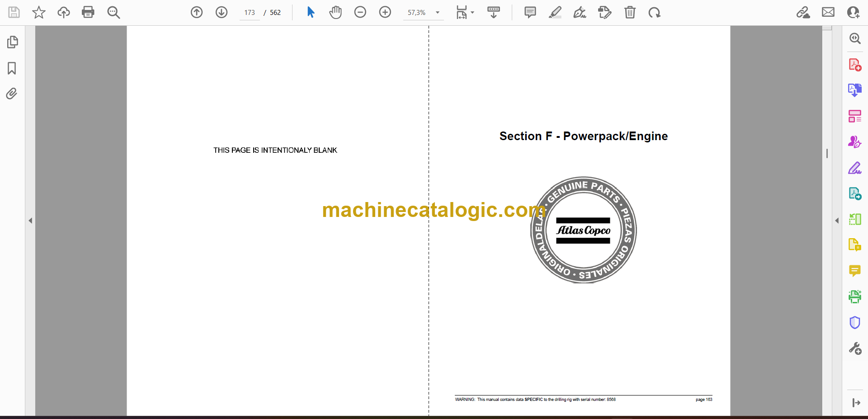This screenshot has height=419, width=868.
Task: Add the document to starred favorites
Action: 39,12
